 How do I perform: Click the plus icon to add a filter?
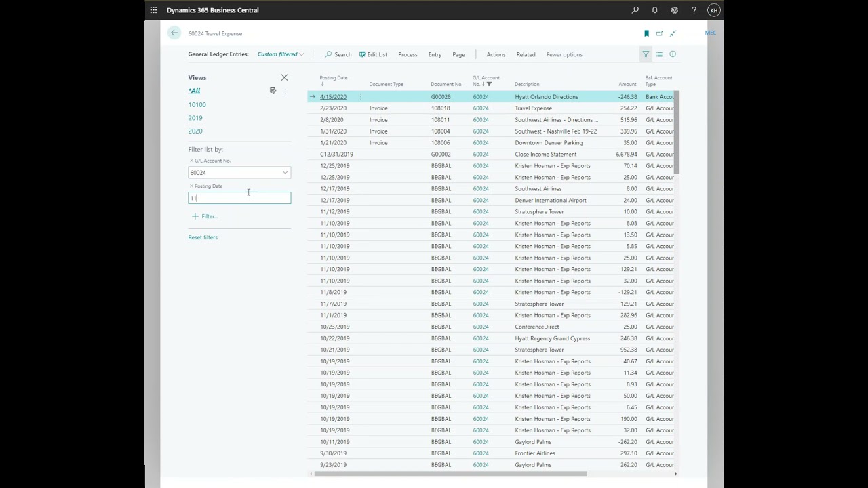[195, 216]
